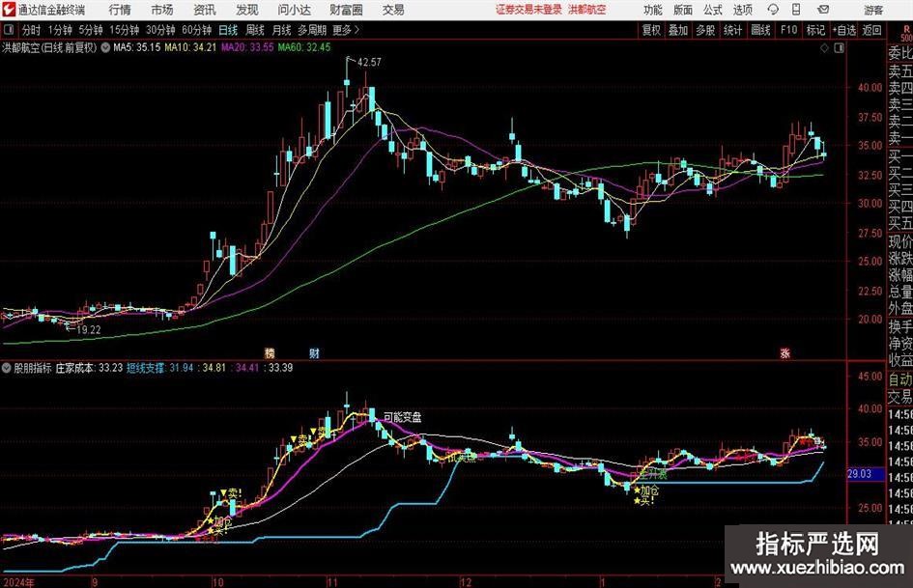Viewport: 913px width, 588px height.
Task: Open the 交易 tab in the right panel
Action: (899, 397)
